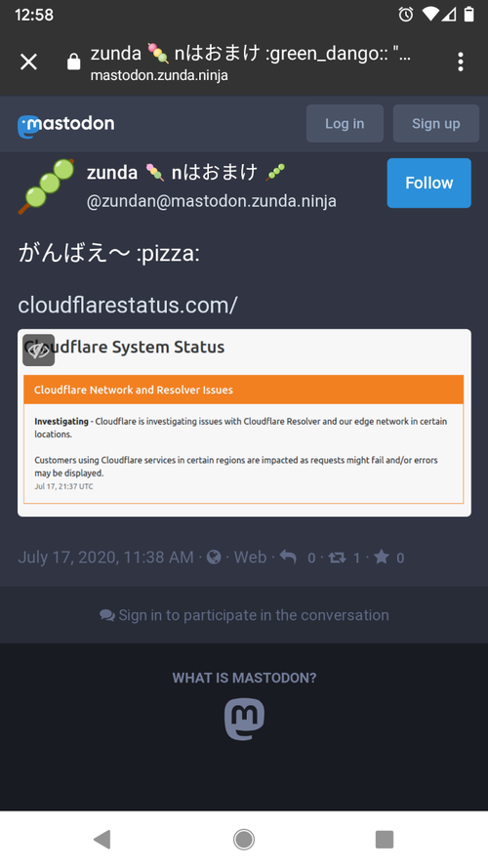Tap the lock icon for site info
488x868 pixels.
coord(73,62)
